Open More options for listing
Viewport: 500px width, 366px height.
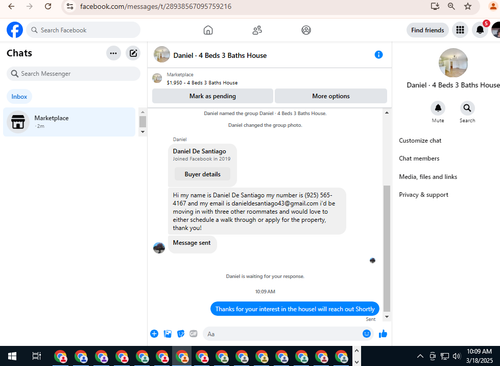[331, 96]
